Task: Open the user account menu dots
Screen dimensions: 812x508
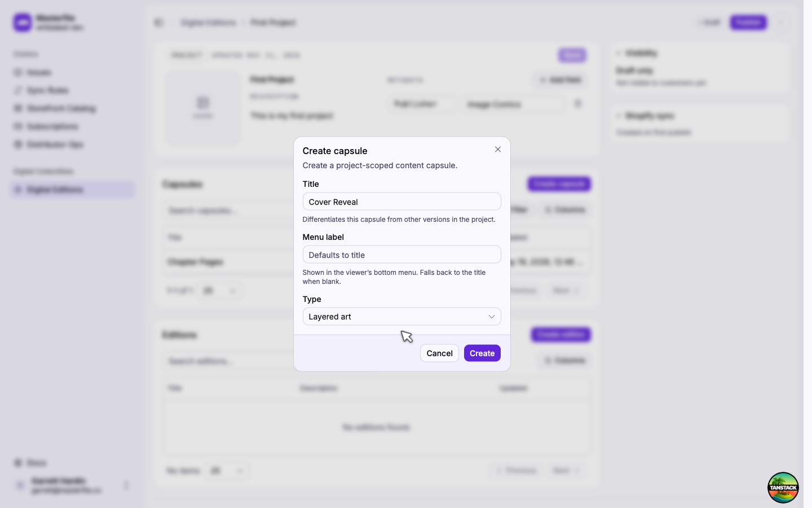Action: coord(126,485)
